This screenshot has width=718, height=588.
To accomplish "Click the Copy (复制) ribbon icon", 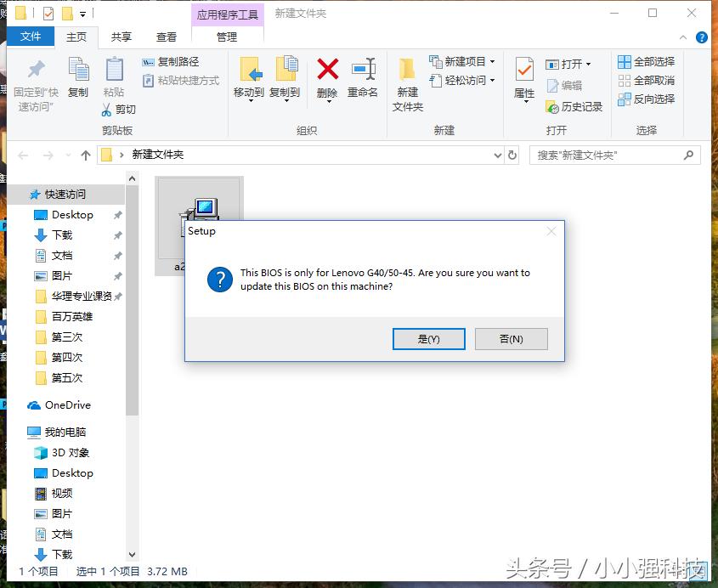I will [78, 70].
